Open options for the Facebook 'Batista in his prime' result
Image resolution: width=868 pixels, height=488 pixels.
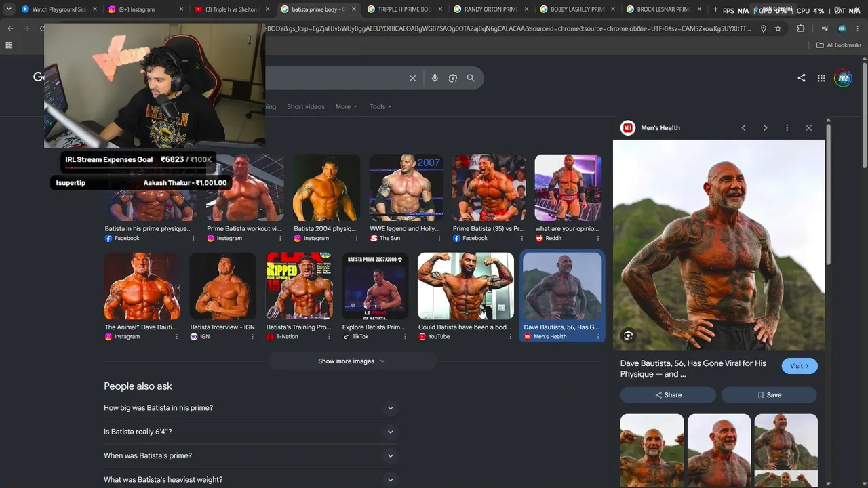tap(193, 239)
